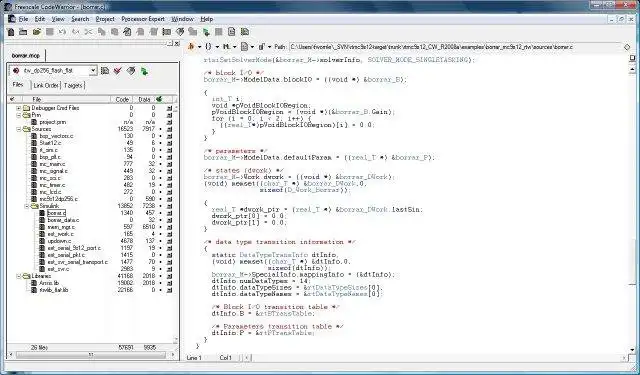The image size is (640, 375).
Task: Collapse the Prm folder
Action: click(x=19, y=115)
